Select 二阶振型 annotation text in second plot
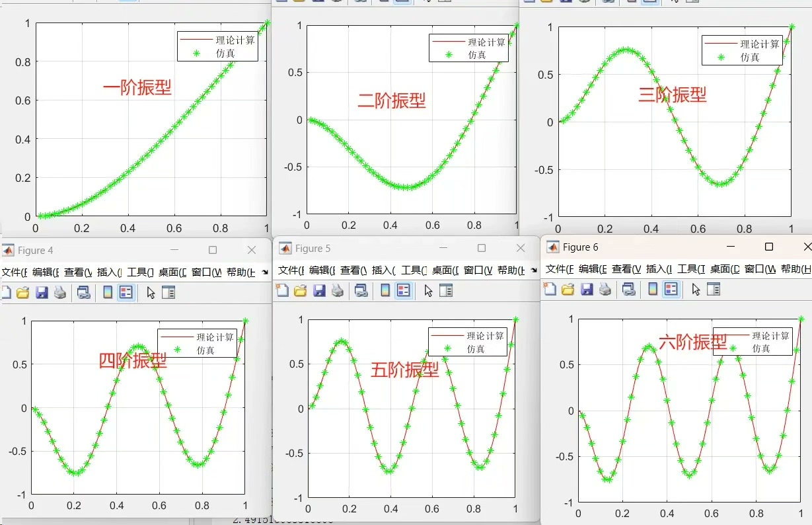Viewport: 812px width, 525px height. [x=392, y=101]
